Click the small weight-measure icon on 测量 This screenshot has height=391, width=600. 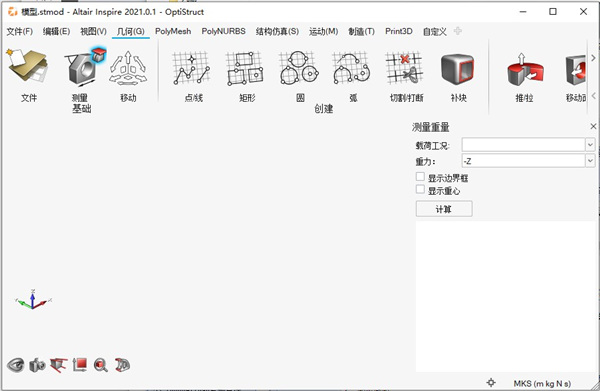click(99, 55)
